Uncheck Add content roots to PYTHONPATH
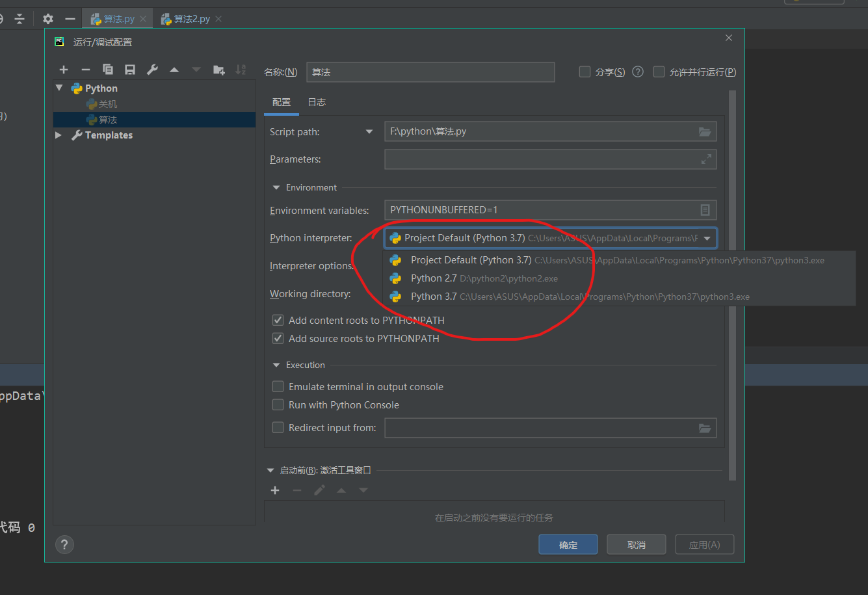This screenshot has height=595, width=868. click(278, 321)
